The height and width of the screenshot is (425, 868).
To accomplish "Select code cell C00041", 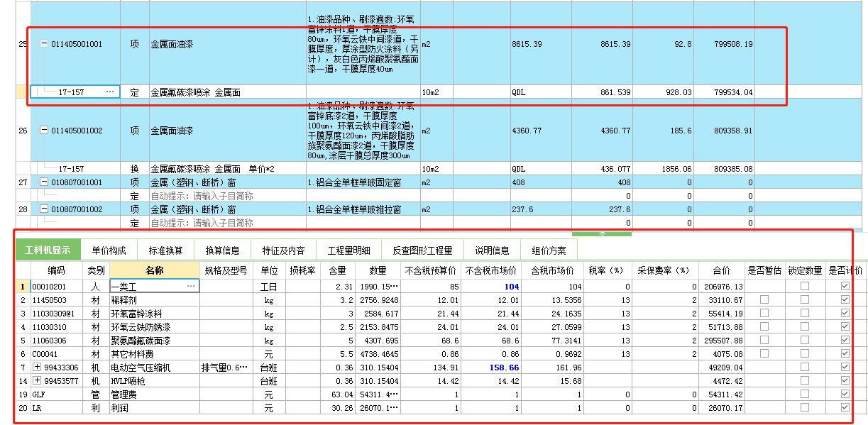I will point(57,354).
